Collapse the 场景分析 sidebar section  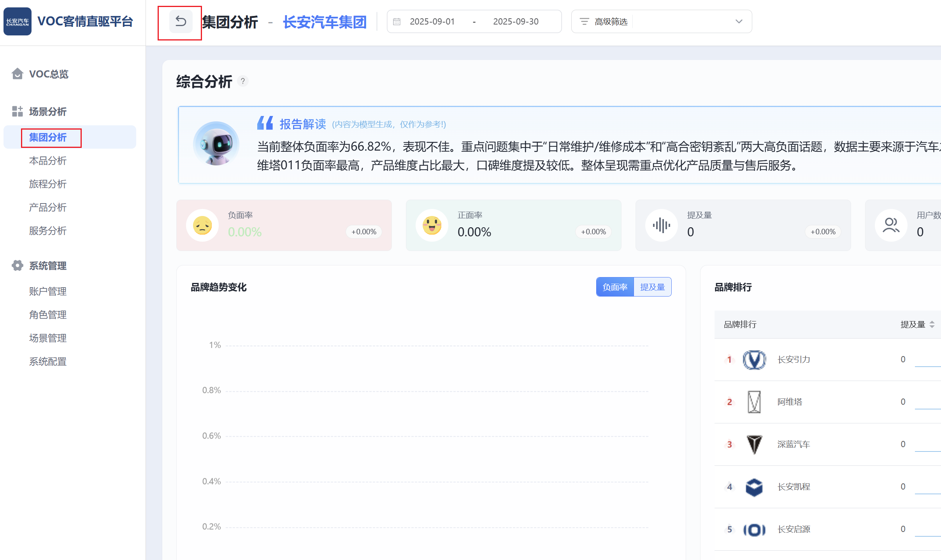click(47, 112)
